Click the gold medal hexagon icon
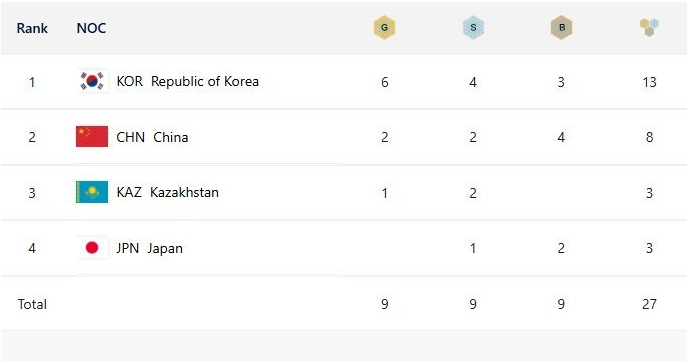This screenshot has width=687, height=361. tap(384, 28)
